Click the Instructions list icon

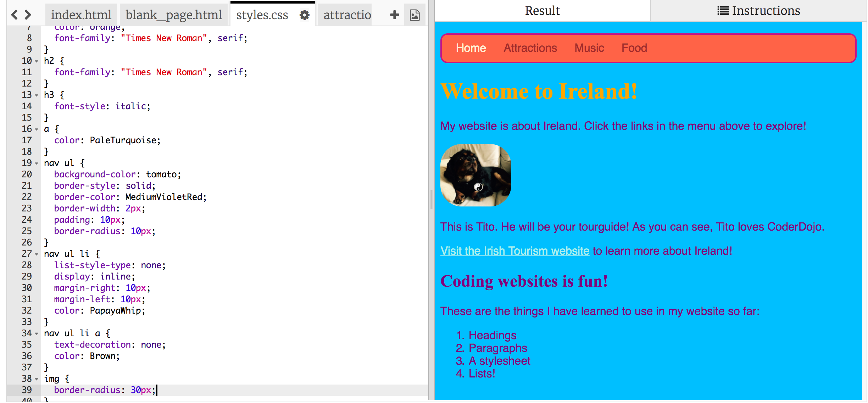723,11
